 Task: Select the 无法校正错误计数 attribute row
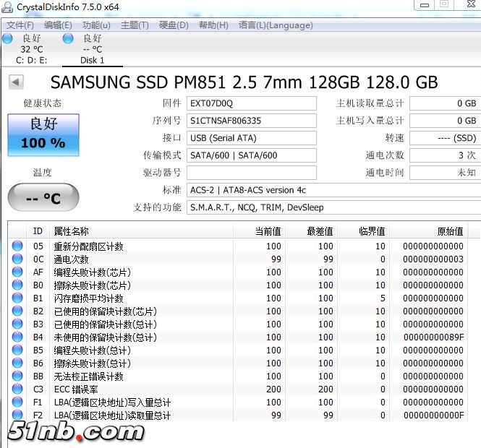pos(238,376)
